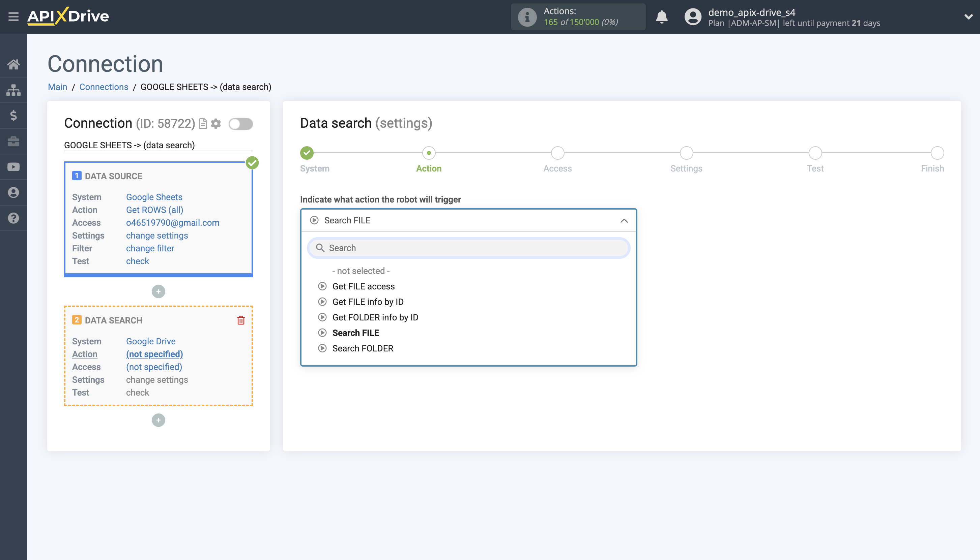Image resolution: width=980 pixels, height=560 pixels.
Task: Select the '- not selected -' option
Action: (x=361, y=271)
